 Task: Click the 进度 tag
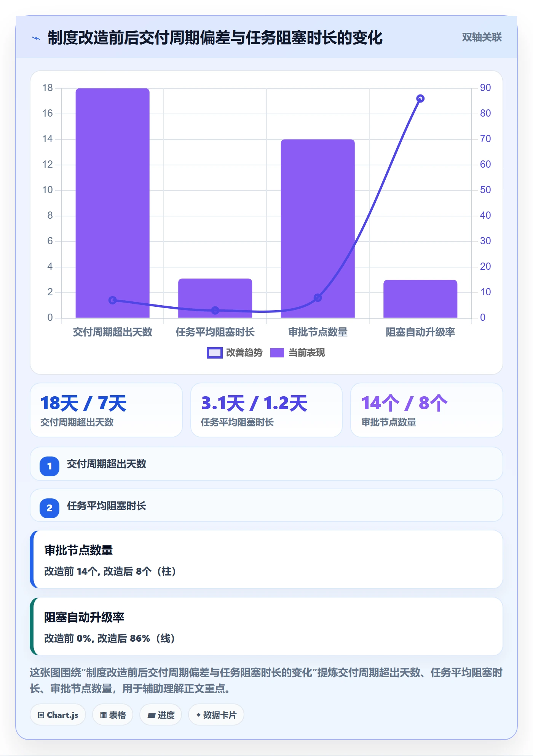click(161, 715)
